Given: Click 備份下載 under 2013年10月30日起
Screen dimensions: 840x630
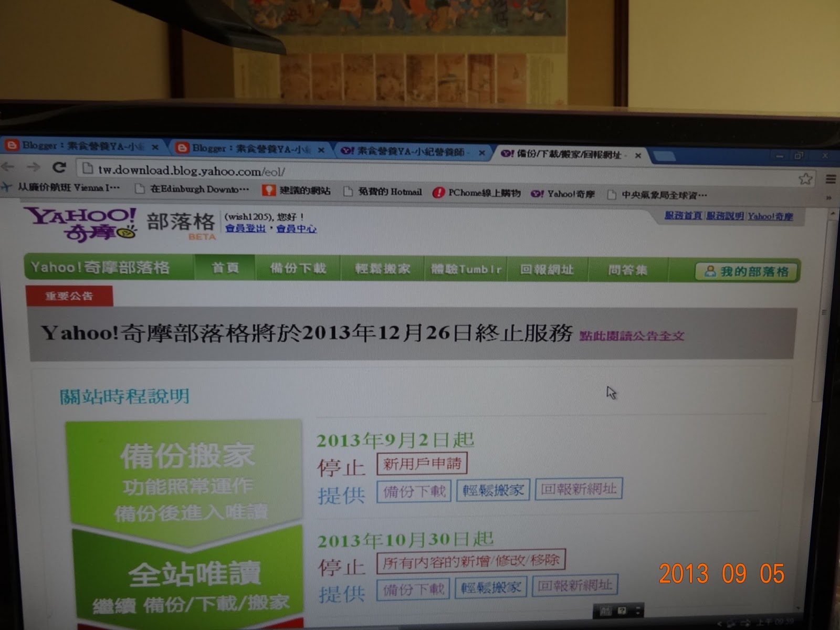Looking at the screenshot, I should click(x=414, y=590).
